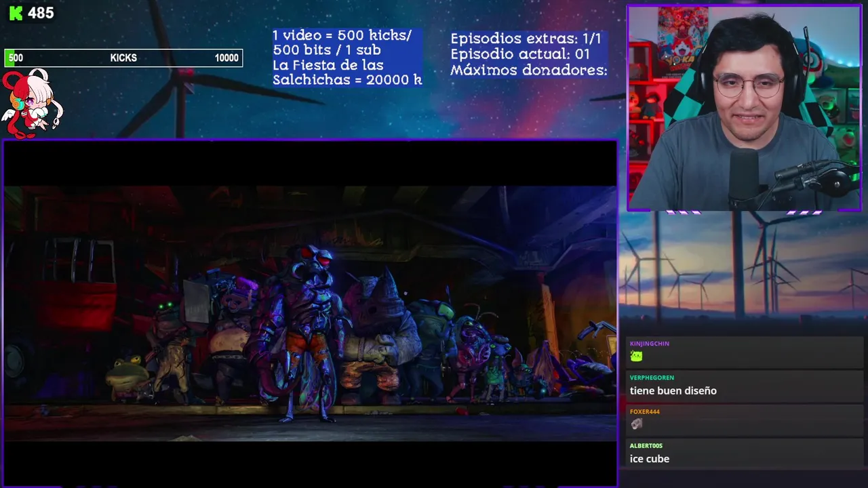868x488 pixels.
Task: Click the message 'tiene buen diseño'
Action: pos(673,390)
